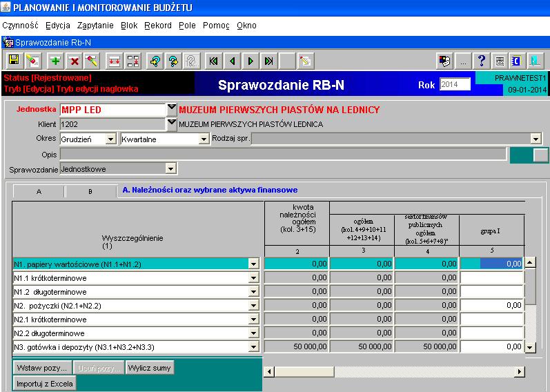Click the insert row icon with red arrows
Screen dimensions: 550x392
coord(114,61)
